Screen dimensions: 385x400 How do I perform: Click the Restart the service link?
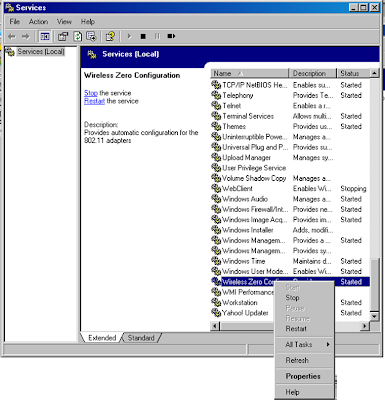94,101
